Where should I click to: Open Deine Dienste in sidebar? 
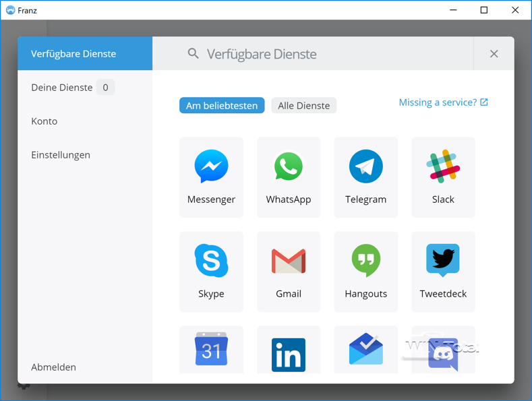[x=85, y=87]
